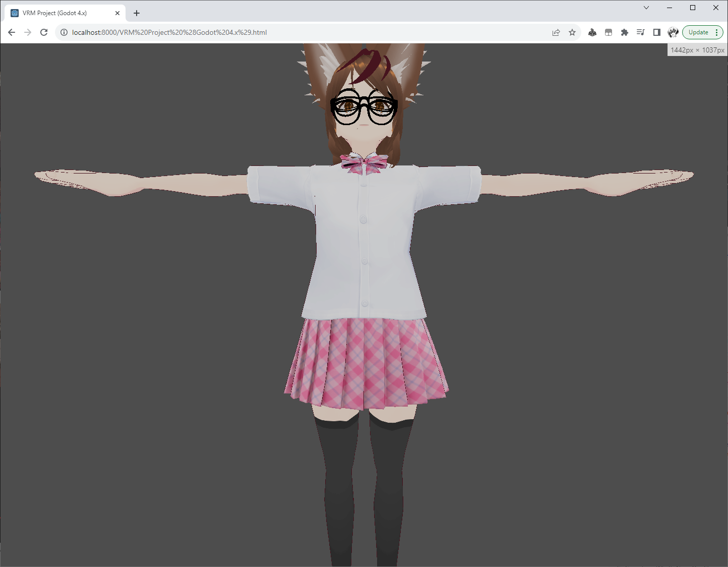Click the anime profile avatar picture
This screenshot has width=728, height=567.
[673, 32]
